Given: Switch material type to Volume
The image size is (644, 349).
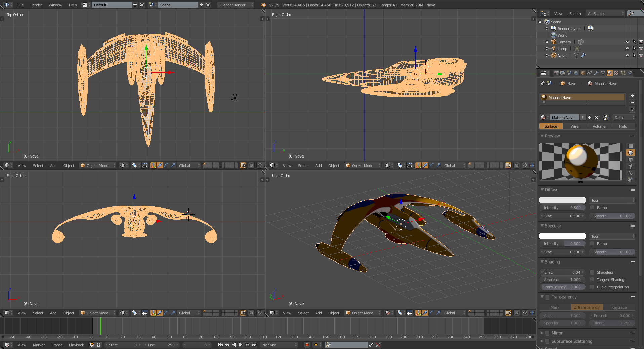Looking at the screenshot, I should point(599,126).
